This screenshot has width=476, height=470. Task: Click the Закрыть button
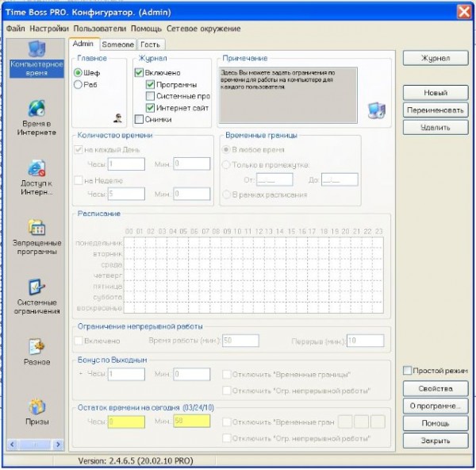(436, 441)
